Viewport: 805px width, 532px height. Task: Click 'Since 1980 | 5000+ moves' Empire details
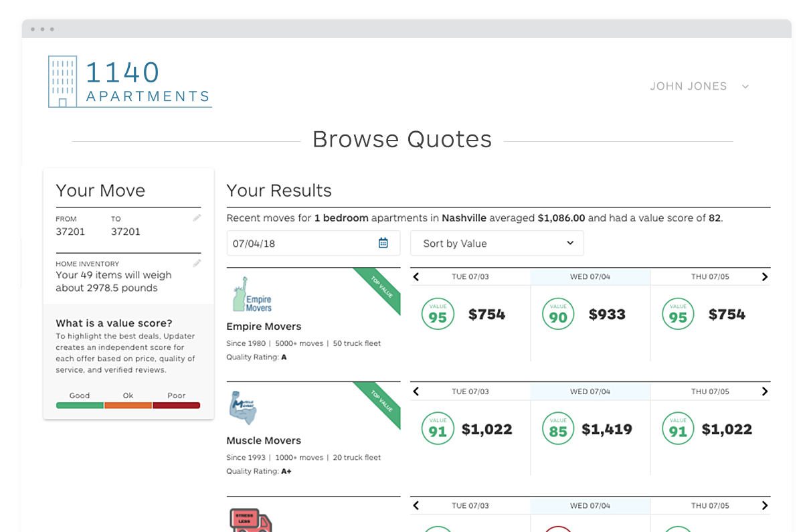pyautogui.click(x=304, y=343)
